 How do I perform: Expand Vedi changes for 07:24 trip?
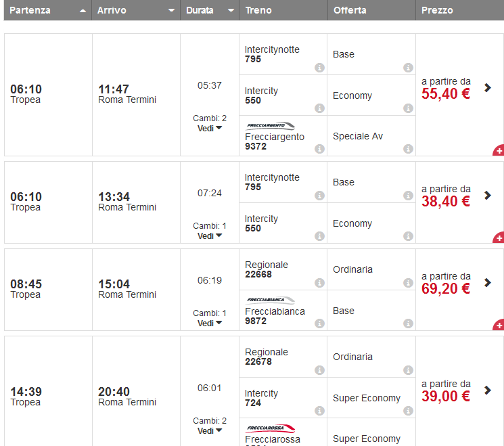tap(210, 236)
